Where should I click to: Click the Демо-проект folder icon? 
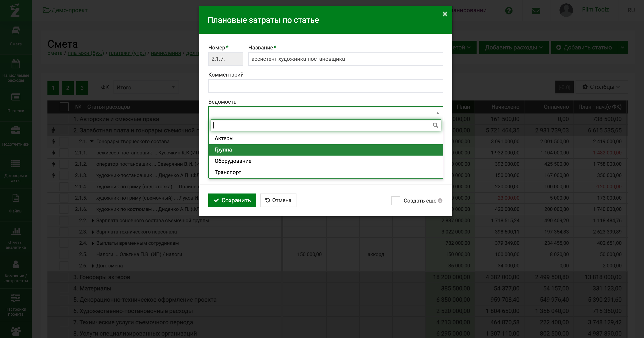[x=47, y=10]
